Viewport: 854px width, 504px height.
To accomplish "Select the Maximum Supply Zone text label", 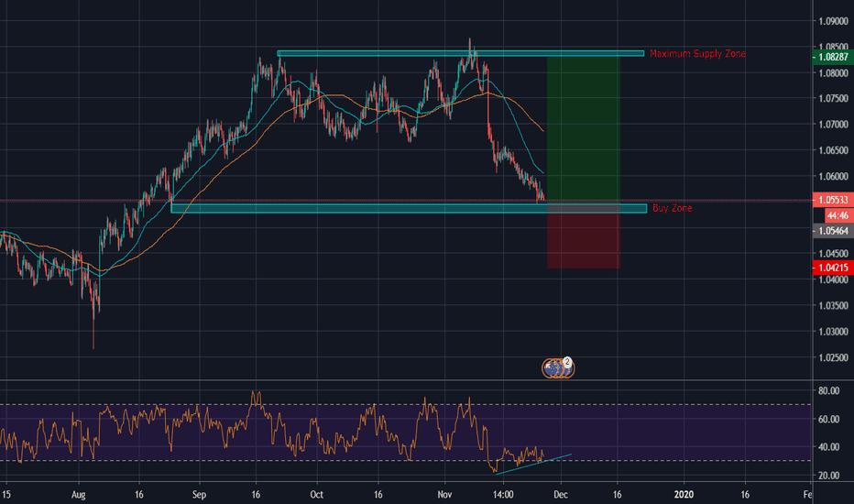I will click(x=697, y=54).
